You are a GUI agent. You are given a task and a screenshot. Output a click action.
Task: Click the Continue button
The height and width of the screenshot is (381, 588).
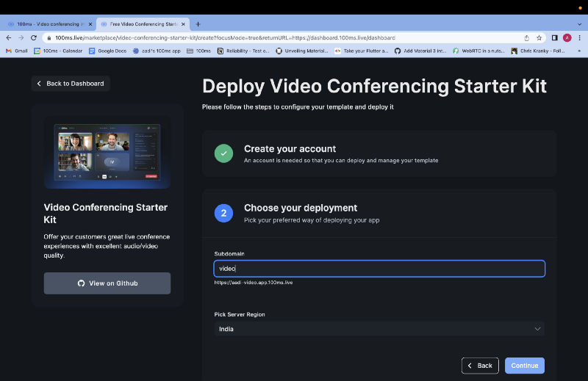[525, 366]
